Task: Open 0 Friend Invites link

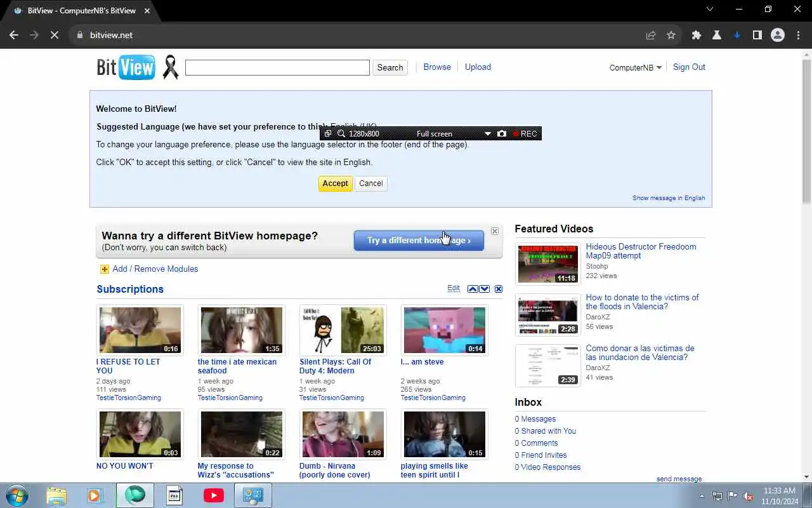Action: 541,455
